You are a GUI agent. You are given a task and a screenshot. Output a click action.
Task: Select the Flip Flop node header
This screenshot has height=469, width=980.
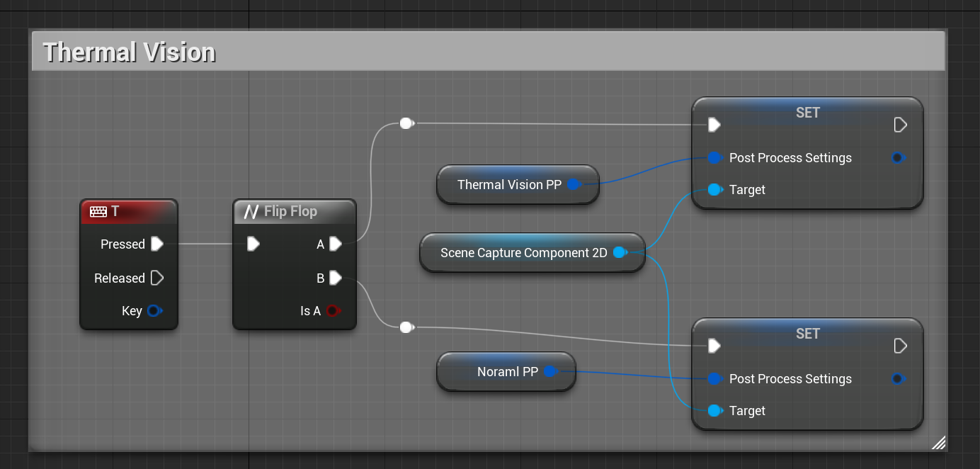295,211
